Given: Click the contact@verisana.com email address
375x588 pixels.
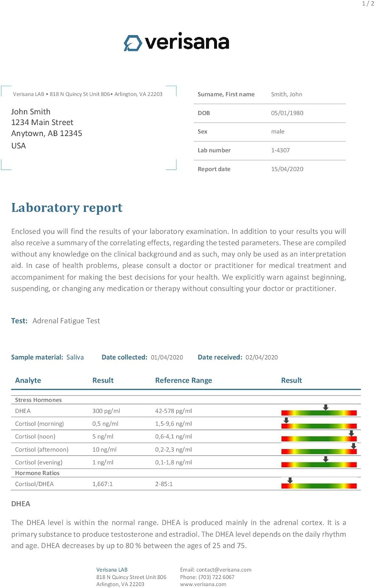Looking at the screenshot, I should pyautogui.click(x=224, y=570).
